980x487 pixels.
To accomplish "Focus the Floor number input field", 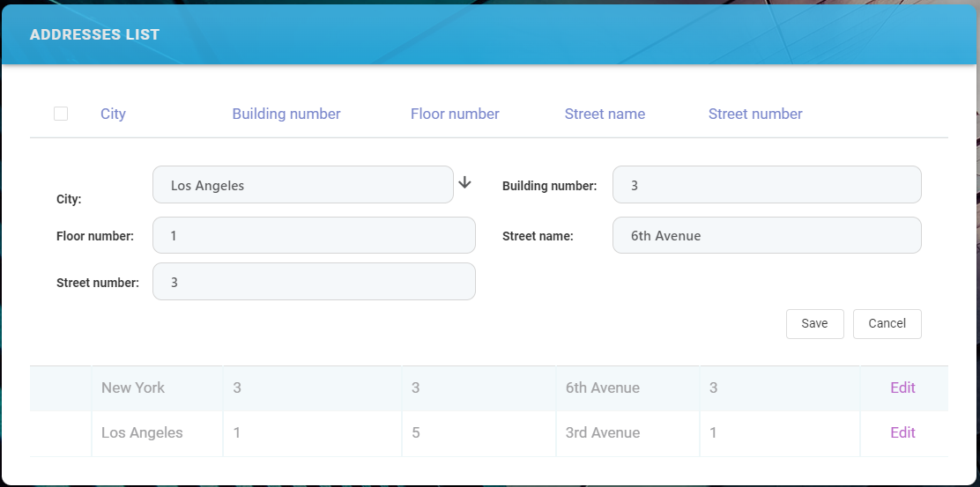I will 314,236.
